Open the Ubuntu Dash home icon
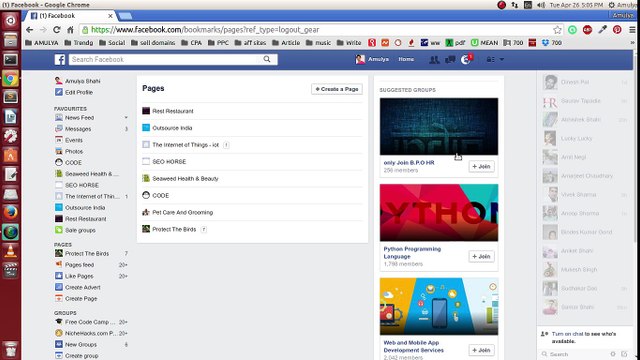This screenshot has width=640, height=360. pos(11,20)
